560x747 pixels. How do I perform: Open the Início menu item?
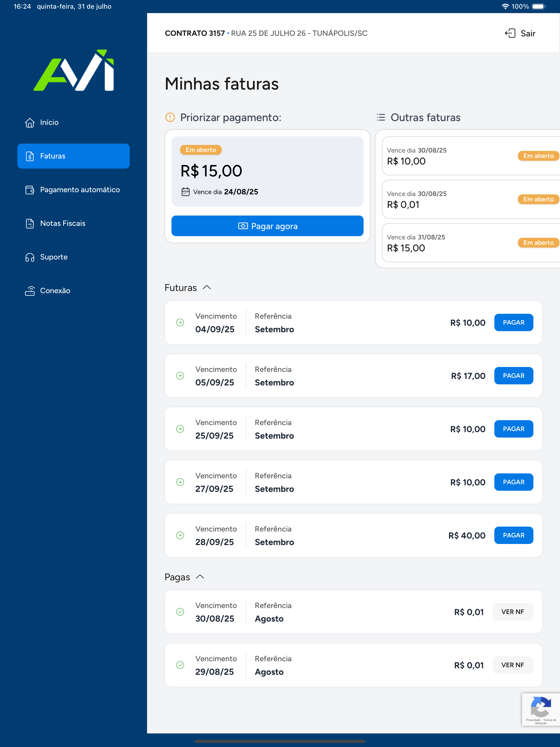coord(74,123)
